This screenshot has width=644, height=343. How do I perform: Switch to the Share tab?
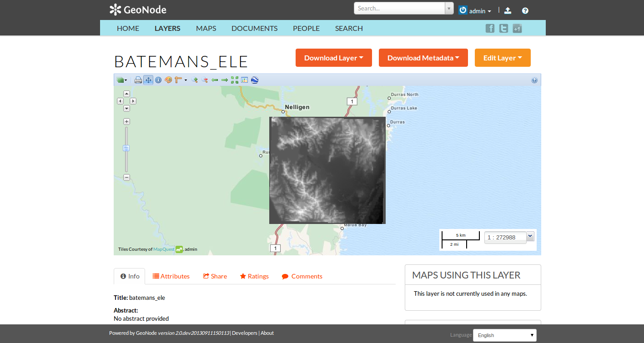pos(215,276)
